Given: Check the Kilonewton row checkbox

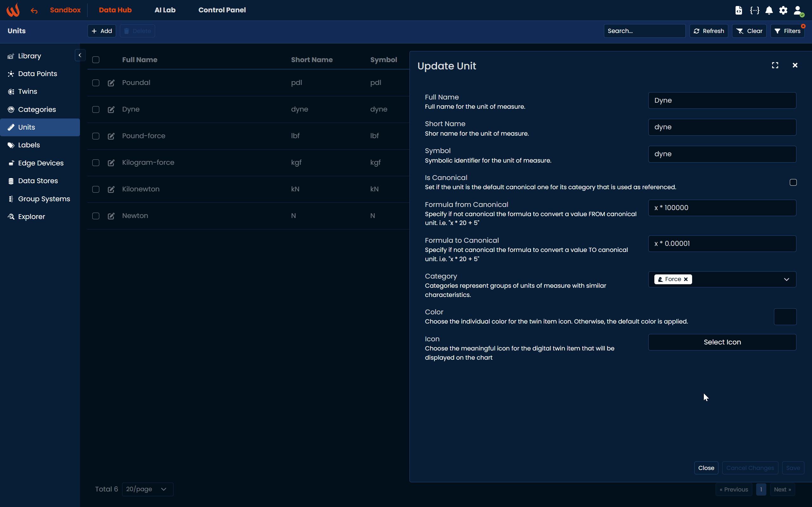Looking at the screenshot, I should pos(96,189).
